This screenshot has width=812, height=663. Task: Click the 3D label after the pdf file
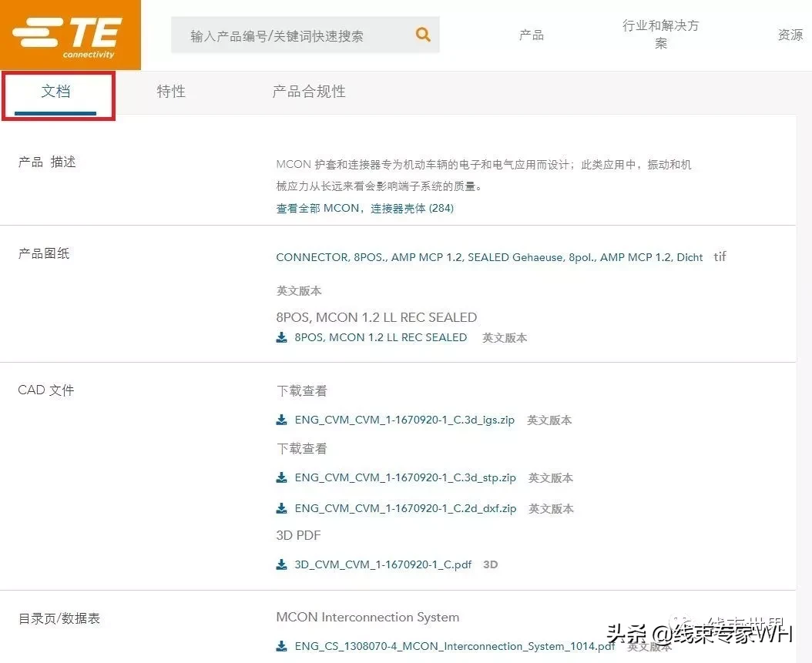[491, 564]
